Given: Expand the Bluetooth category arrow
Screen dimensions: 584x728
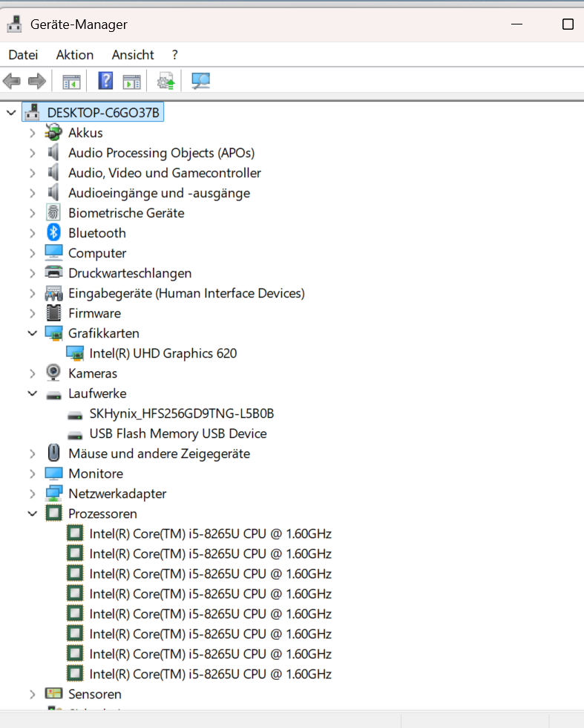Looking at the screenshot, I should point(32,233).
